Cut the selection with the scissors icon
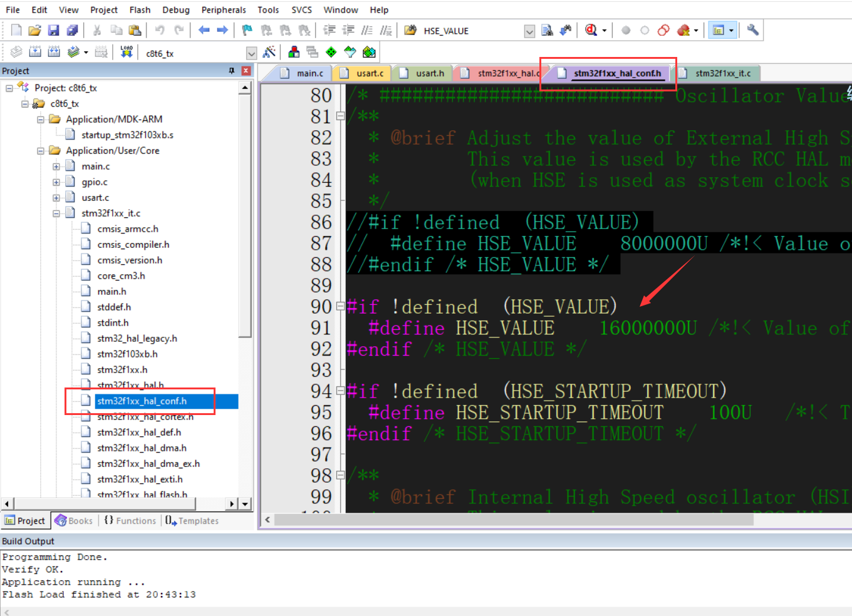This screenshot has width=852, height=616. [97, 30]
